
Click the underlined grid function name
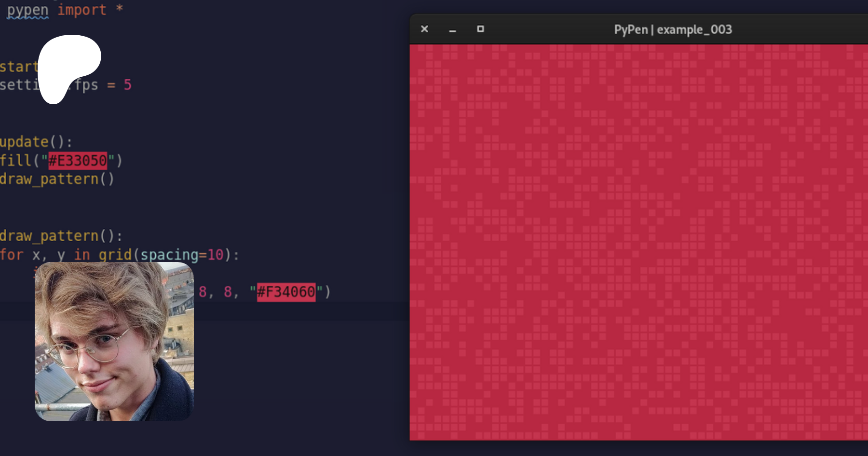(x=115, y=255)
